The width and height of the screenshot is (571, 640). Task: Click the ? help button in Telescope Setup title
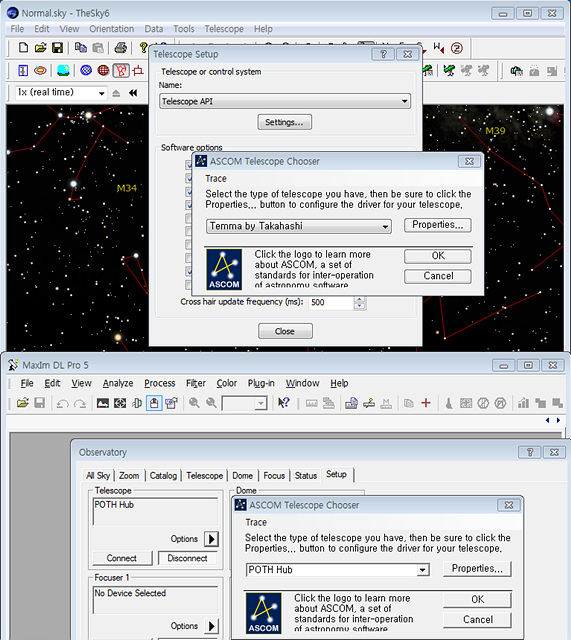[383, 54]
